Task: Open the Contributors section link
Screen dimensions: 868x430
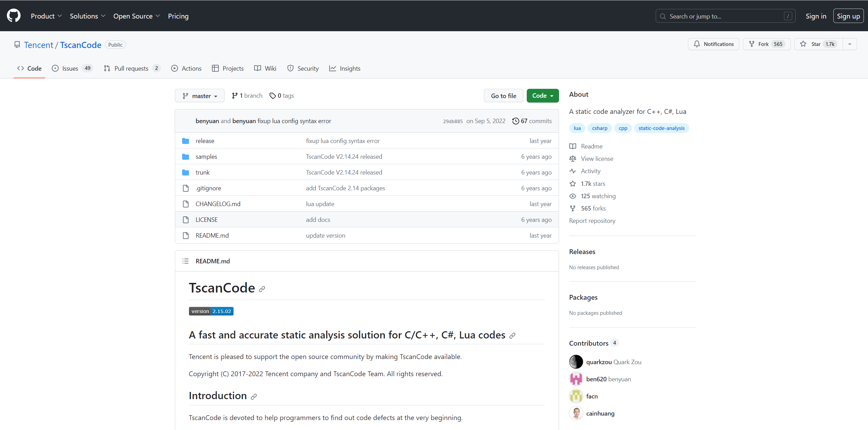Action: (594, 343)
